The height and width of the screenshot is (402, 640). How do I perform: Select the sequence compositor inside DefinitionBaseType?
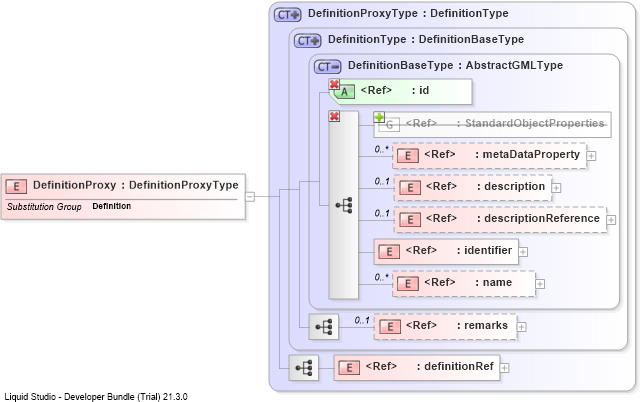[344, 205]
